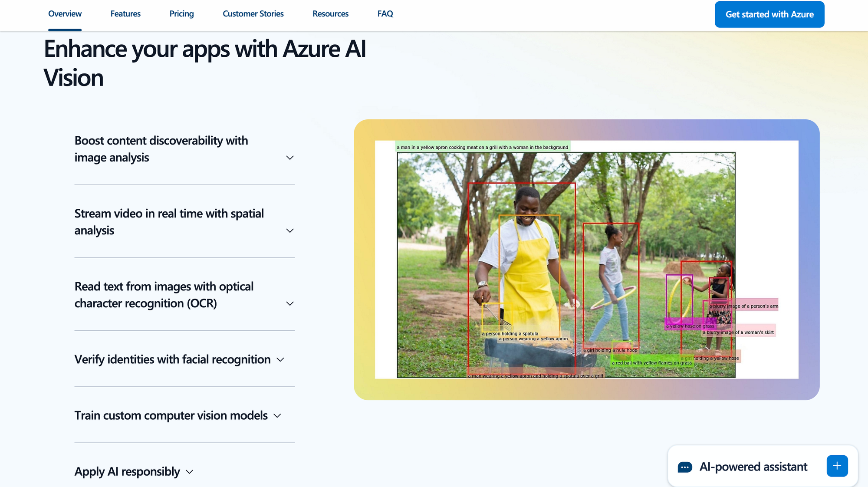Toggle Apply AI responsibly section
The image size is (868, 487).
pos(132,471)
